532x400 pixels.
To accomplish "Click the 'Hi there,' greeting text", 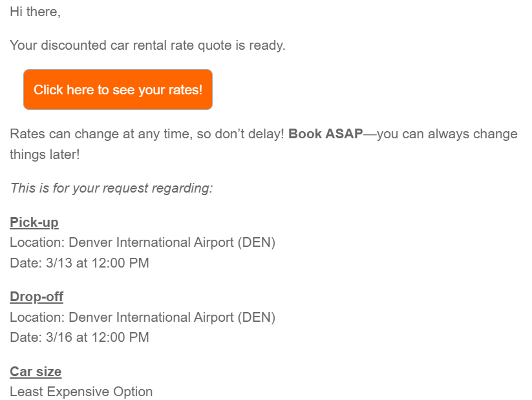I will (x=35, y=12).
